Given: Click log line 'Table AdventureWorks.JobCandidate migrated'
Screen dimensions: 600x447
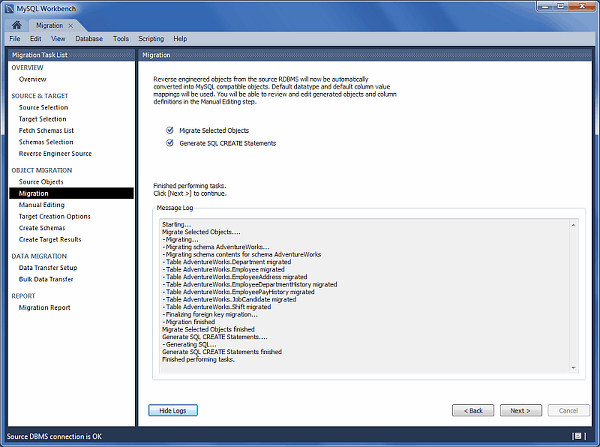Looking at the screenshot, I should click(x=229, y=299).
